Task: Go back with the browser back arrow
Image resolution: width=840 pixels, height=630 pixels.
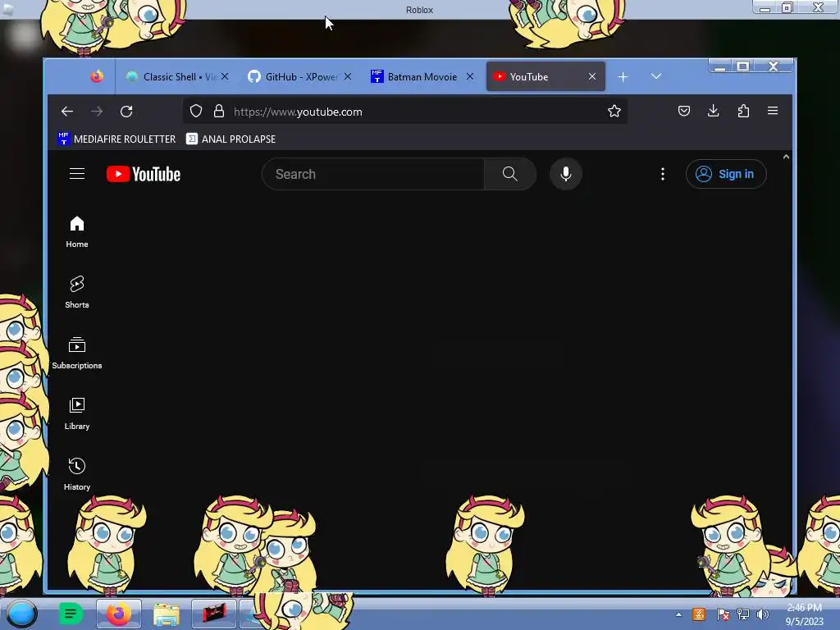Action: (67, 112)
